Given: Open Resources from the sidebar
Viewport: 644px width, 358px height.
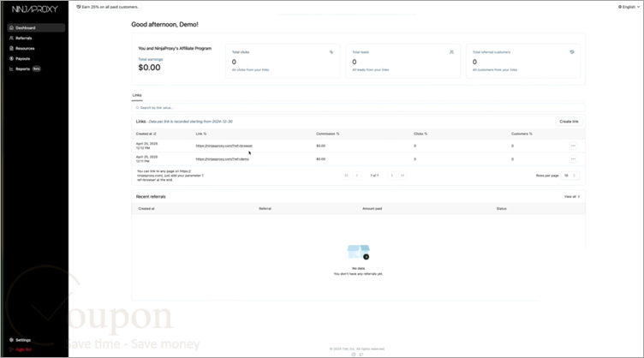Looking at the screenshot, I should [x=36, y=49].
